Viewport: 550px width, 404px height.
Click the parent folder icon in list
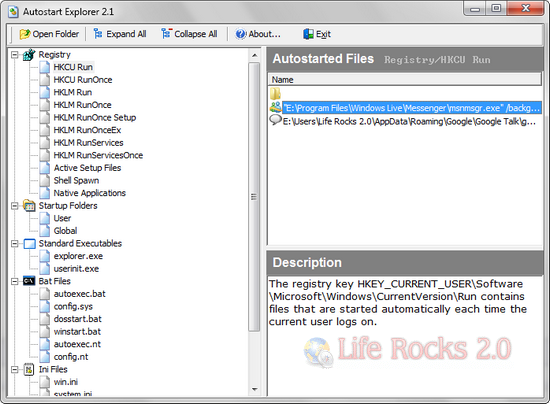pyautogui.click(x=275, y=94)
